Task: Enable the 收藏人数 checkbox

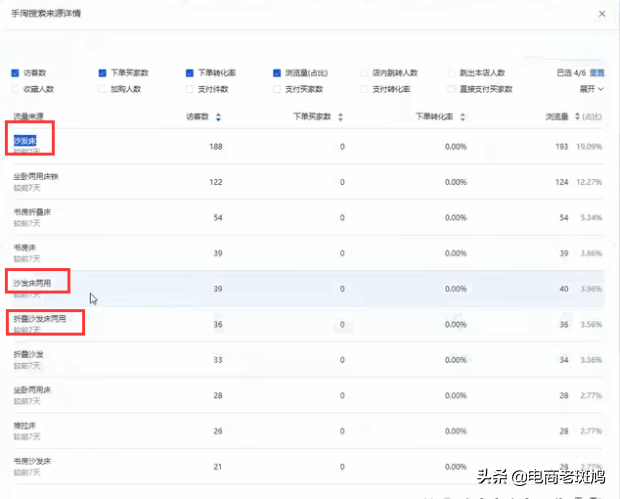Action: (x=15, y=89)
